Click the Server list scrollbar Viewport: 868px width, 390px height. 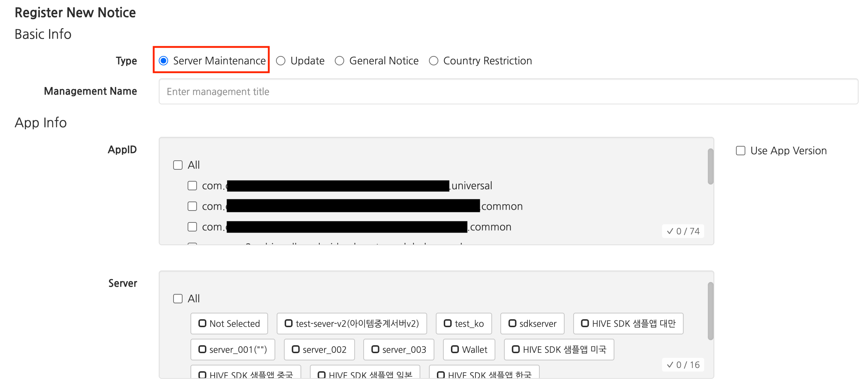tap(710, 311)
